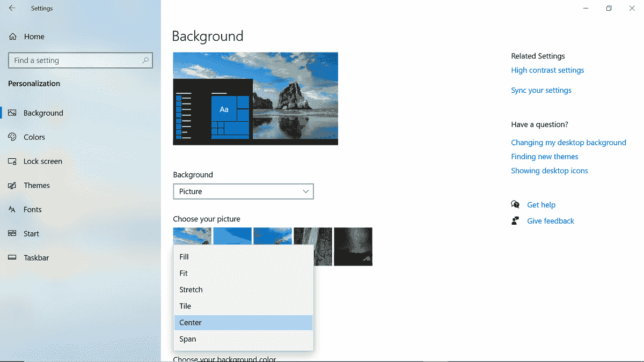Viewport: 644px width, 362px height.
Task: Click Changing my desktop background help link
Action: tap(568, 142)
